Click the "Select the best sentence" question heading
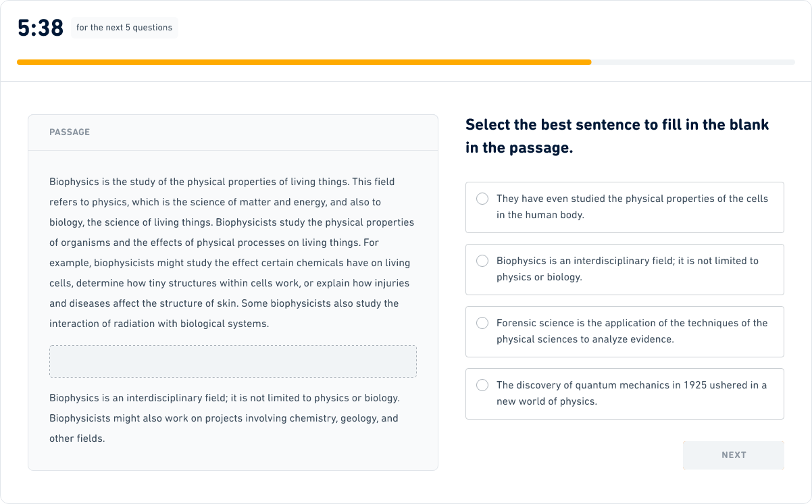Image resolution: width=812 pixels, height=504 pixels. click(617, 136)
